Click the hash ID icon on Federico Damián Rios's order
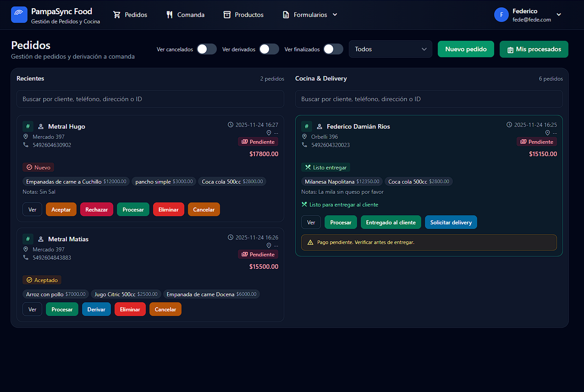Screen dimensions: 584x392 click(x=307, y=126)
